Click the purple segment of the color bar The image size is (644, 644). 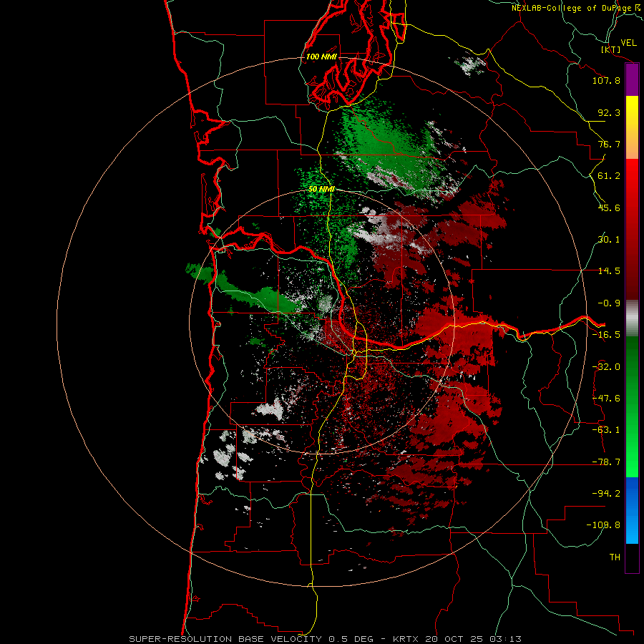(632, 79)
